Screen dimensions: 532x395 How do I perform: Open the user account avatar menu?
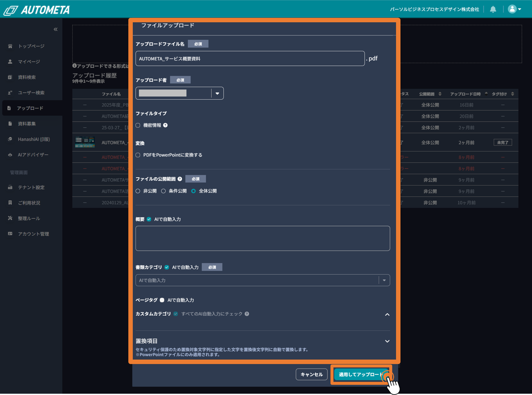(x=512, y=9)
